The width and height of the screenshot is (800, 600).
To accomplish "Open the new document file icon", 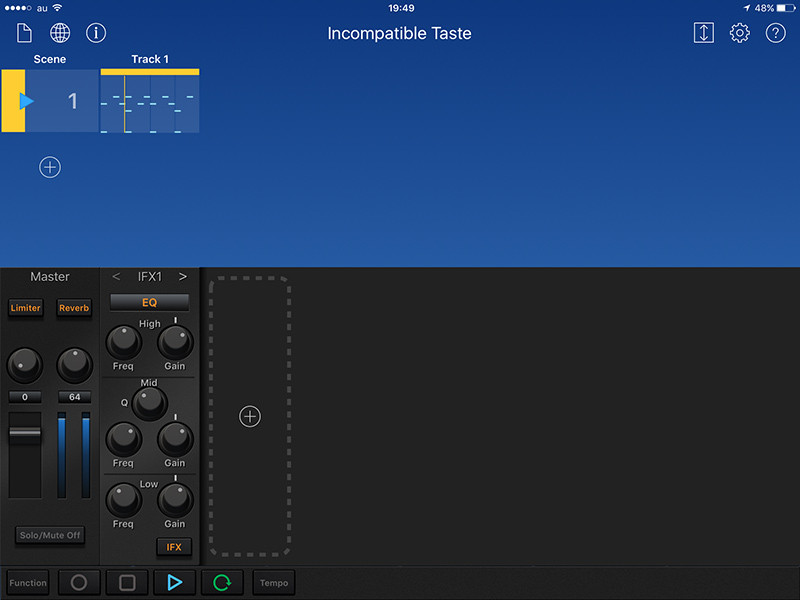I will pyautogui.click(x=24, y=33).
